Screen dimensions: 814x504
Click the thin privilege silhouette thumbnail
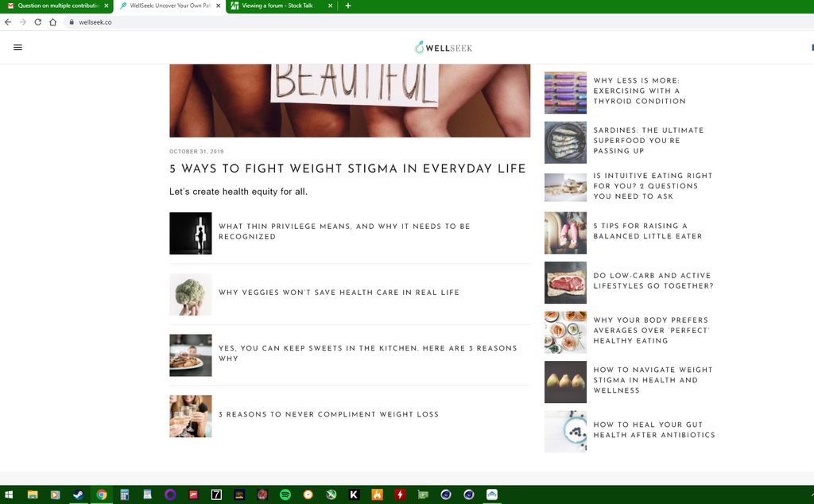(191, 234)
